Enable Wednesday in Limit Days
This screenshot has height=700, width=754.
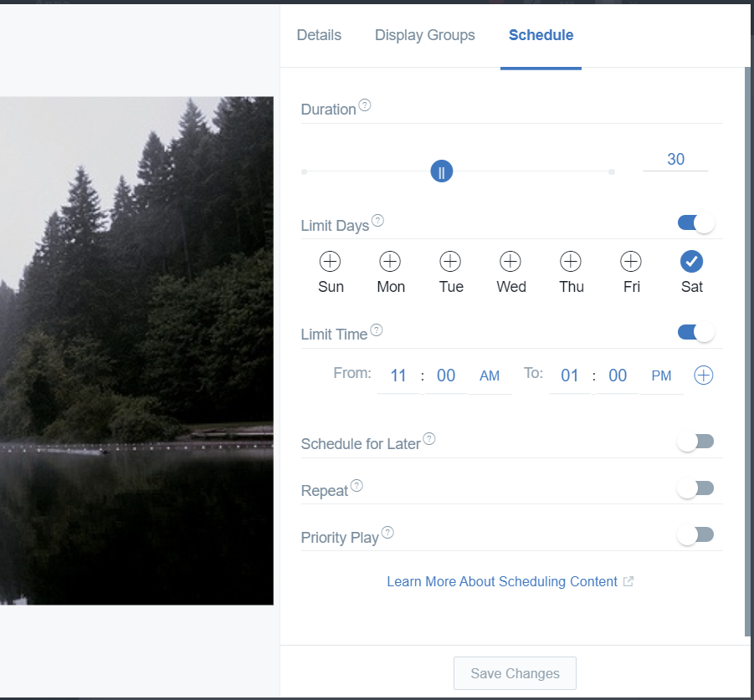coord(510,261)
